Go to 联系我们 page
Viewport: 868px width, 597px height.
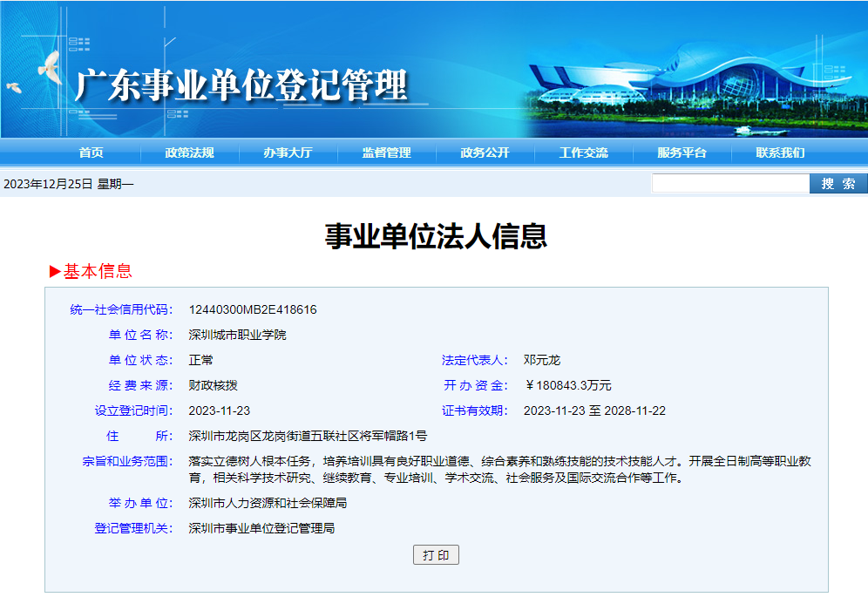tap(781, 153)
